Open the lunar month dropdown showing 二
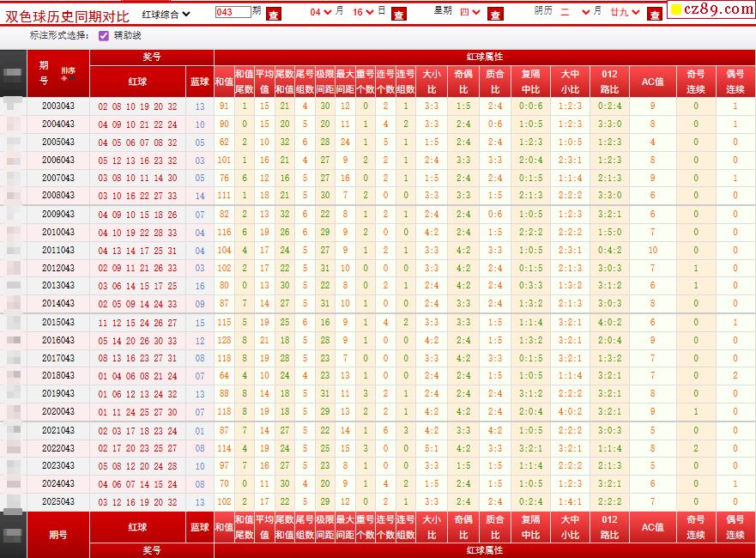The height and width of the screenshot is (558, 756). click(575, 12)
